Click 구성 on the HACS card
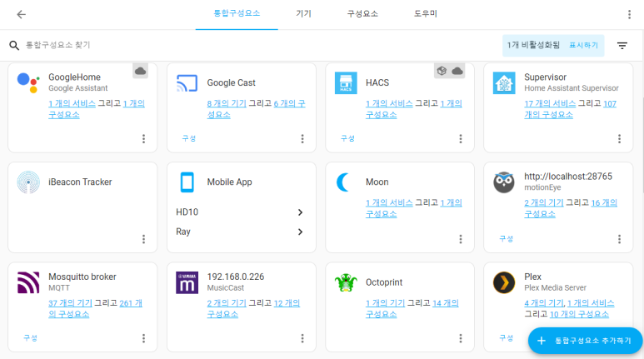644x359 pixels. coord(347,138)
